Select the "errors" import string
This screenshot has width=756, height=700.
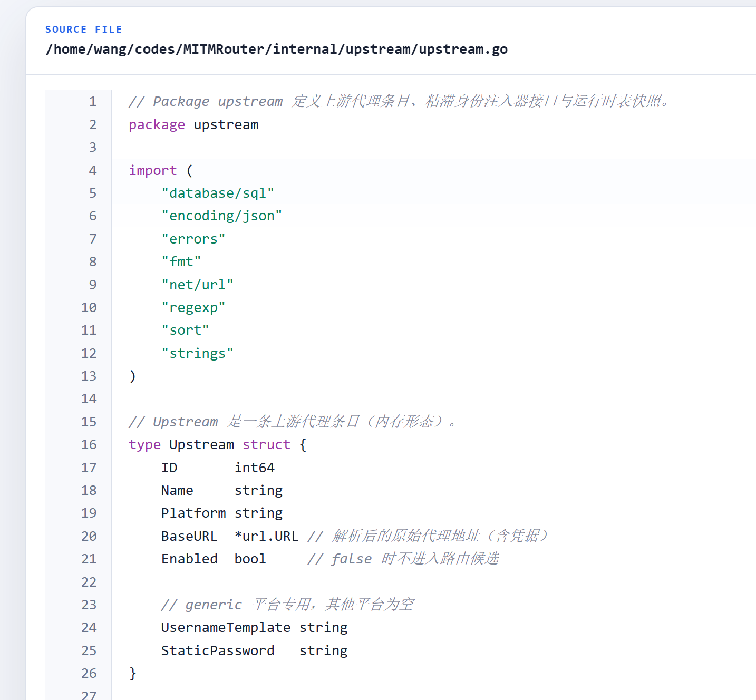[193, 239]
